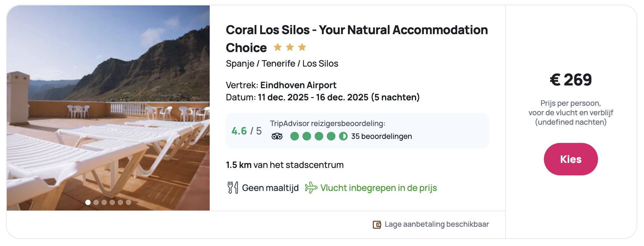Screen dimensions: 644x246
Task: Open the Coral Los Silos hotel title
Action: coord(356,30)
